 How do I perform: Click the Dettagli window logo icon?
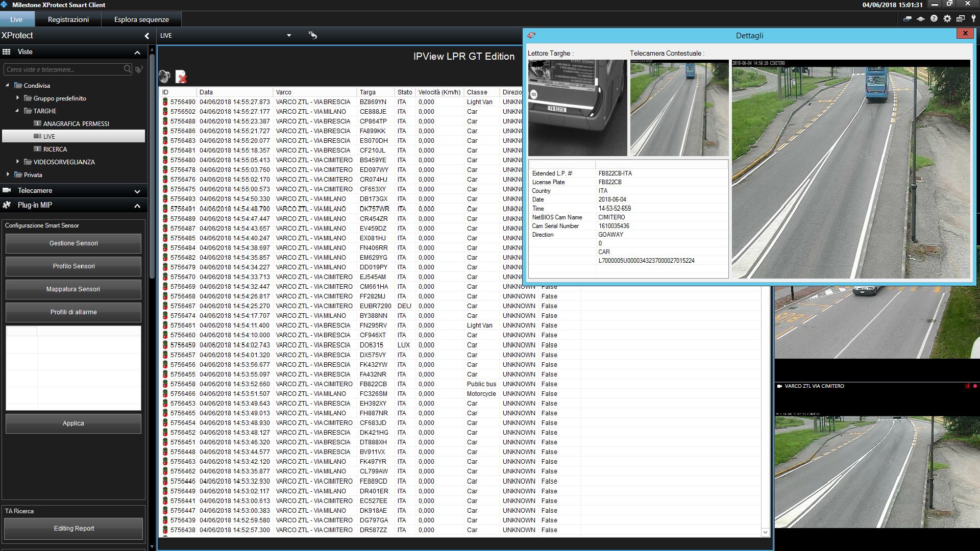531,35
